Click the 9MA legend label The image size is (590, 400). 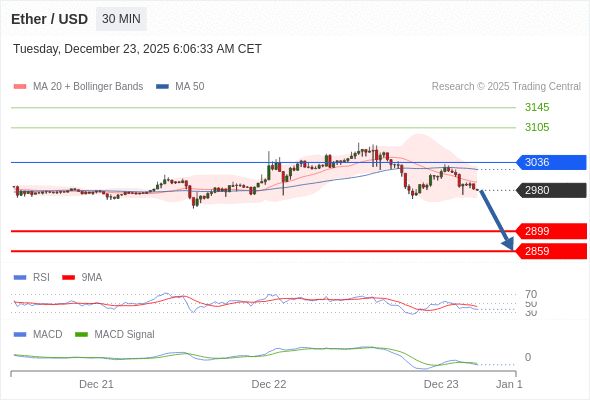coord(92,277)
